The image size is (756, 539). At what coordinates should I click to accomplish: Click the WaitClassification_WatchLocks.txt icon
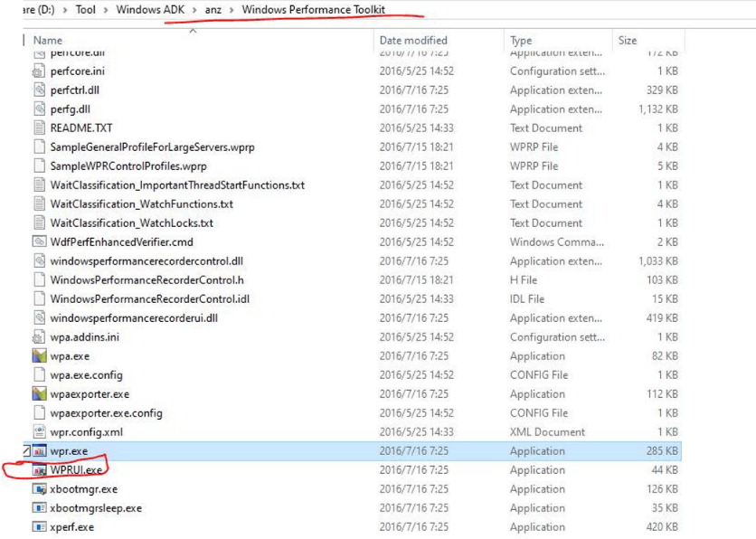(39, 223)
